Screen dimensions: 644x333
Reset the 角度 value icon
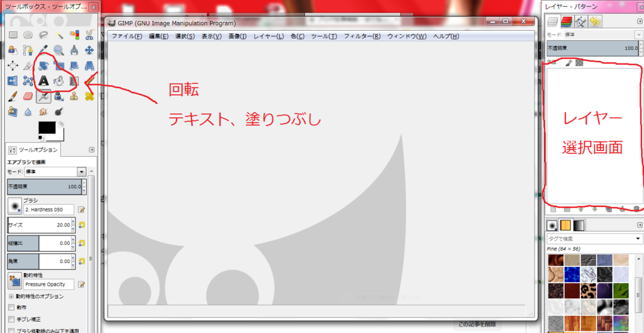coord(82,261)
